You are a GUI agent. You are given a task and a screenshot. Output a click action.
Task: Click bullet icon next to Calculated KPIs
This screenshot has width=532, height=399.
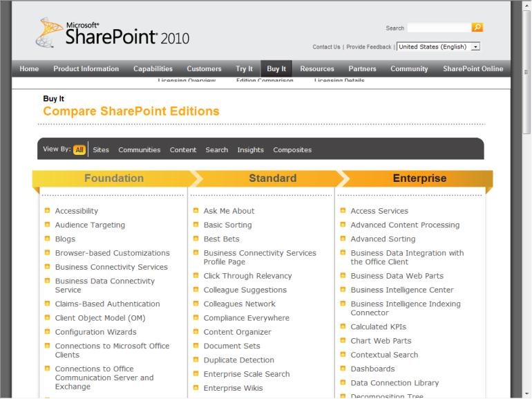click(x=343, y=326)
